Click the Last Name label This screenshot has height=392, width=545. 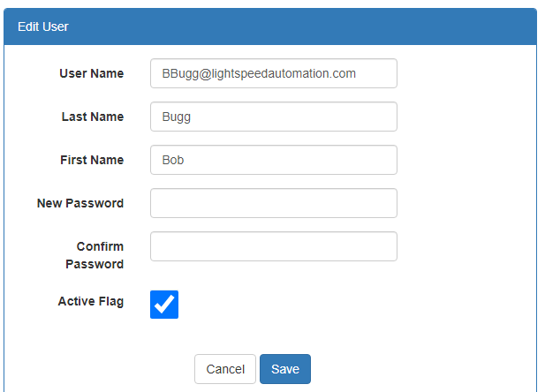(93, 117)
